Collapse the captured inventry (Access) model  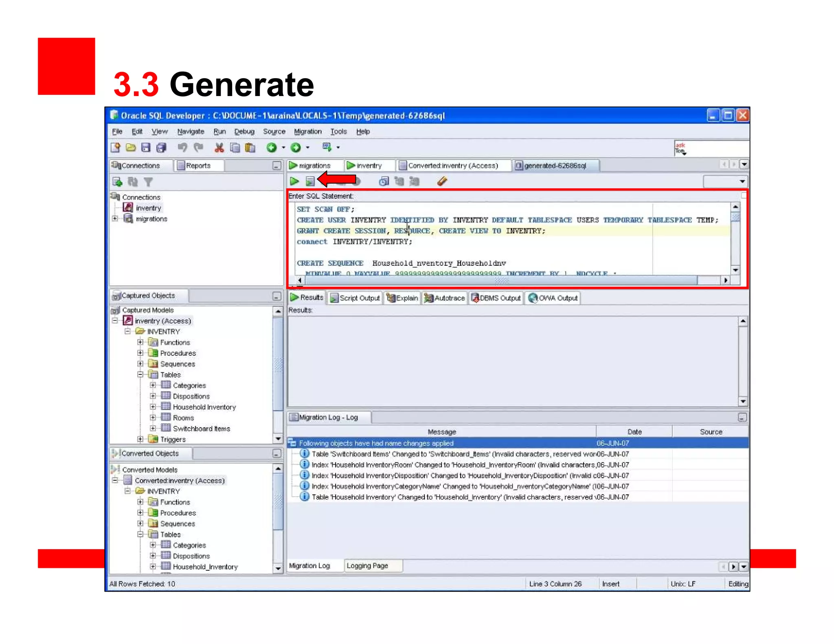point(115,321)
